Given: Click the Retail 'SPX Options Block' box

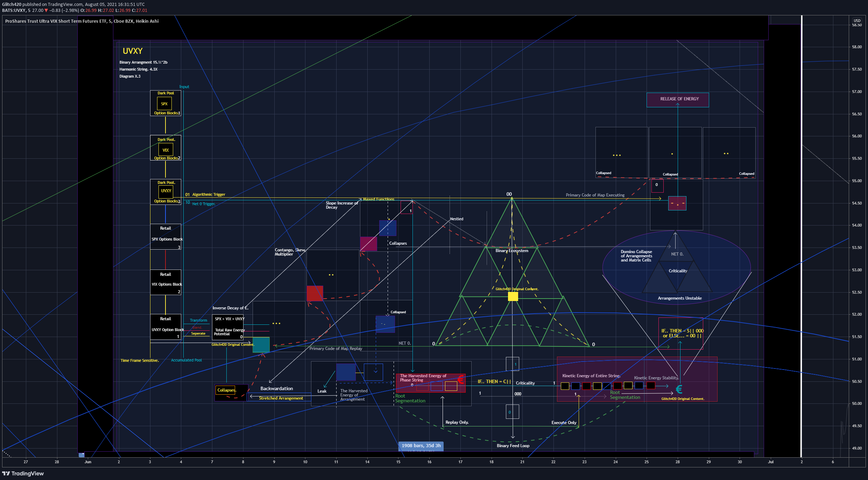Looking at the screenshot, I should (165, 237).
